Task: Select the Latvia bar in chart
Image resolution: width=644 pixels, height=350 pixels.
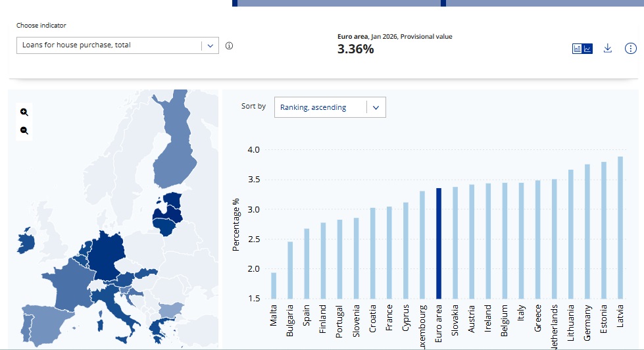Action: click(620, 228)
